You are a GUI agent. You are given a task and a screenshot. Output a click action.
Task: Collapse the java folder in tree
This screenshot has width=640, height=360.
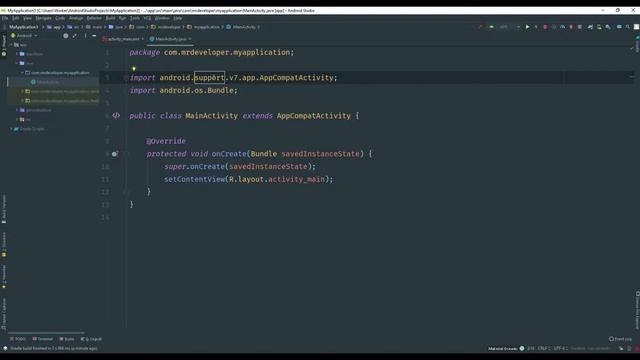[x=17, y=63]
